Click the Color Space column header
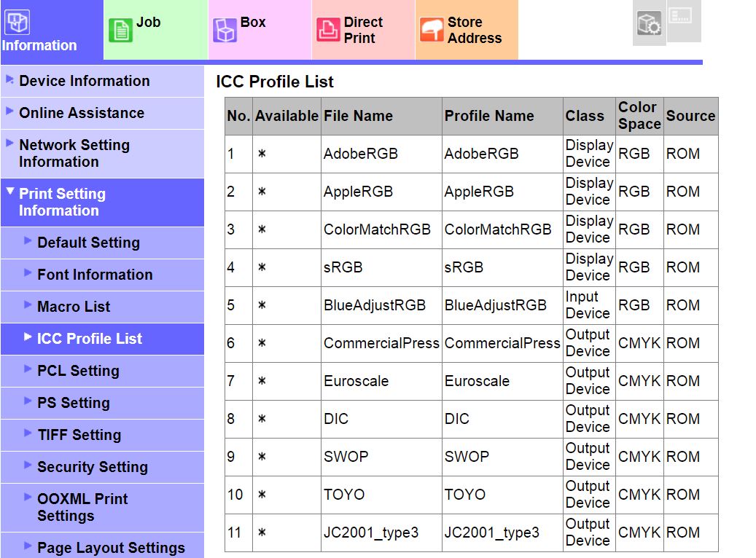The width and height of the screenshot is (756, 558). (x=640, y=116)
